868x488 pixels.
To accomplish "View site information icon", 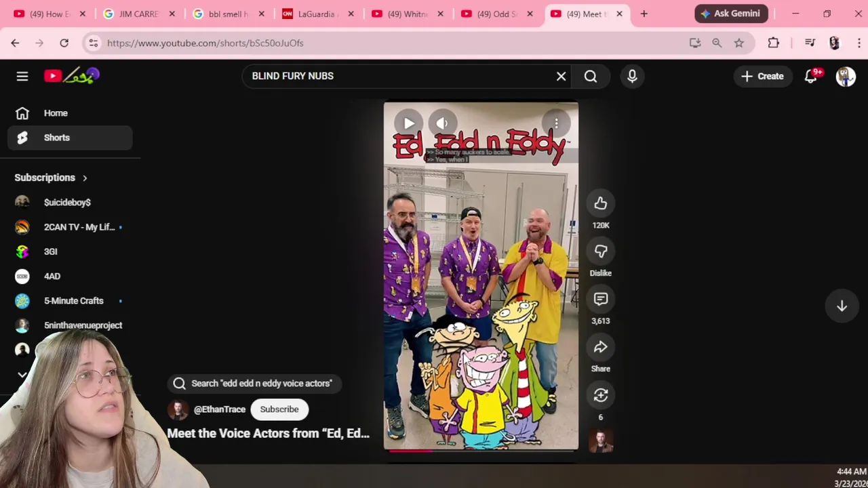I will [94, 43].
